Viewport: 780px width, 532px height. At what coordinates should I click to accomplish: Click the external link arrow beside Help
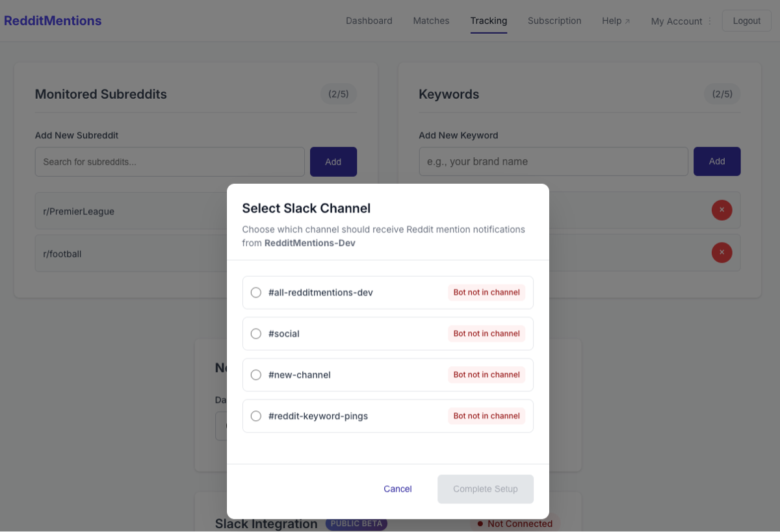[x=628, y=19]
